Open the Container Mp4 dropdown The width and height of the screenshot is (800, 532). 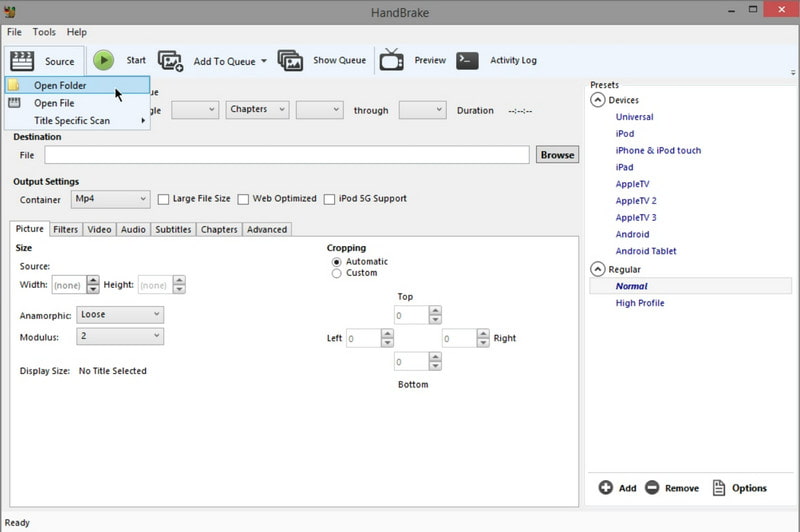pyautogui.click(x=111, y=199)
